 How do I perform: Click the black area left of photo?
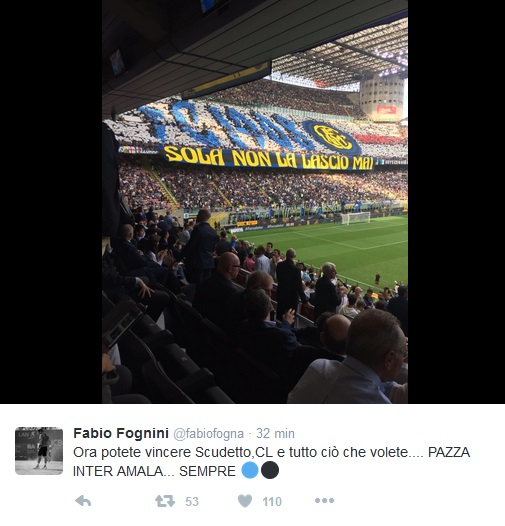coord(51,202)
